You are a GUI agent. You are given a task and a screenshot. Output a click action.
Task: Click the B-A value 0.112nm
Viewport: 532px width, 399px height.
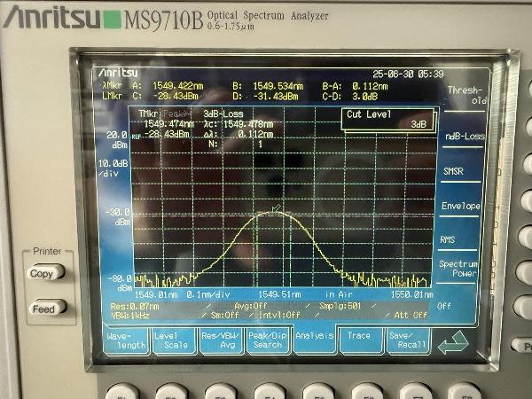370,86
